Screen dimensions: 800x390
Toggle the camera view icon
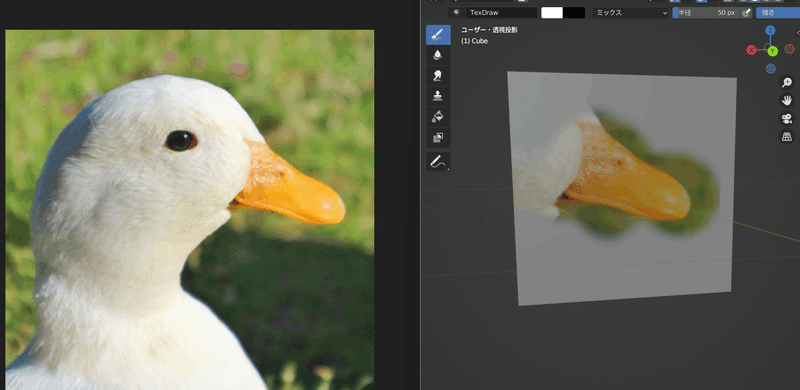(787, 118)
